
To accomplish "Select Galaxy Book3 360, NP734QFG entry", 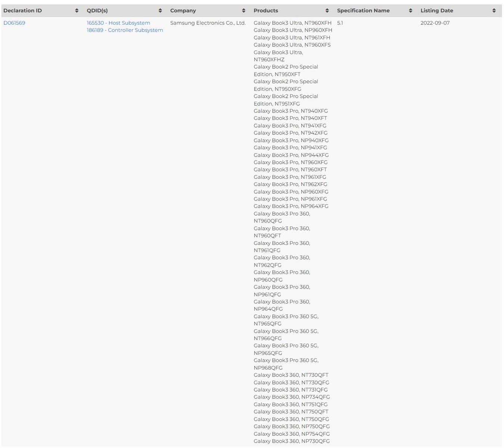I will (x=292, y=397).
